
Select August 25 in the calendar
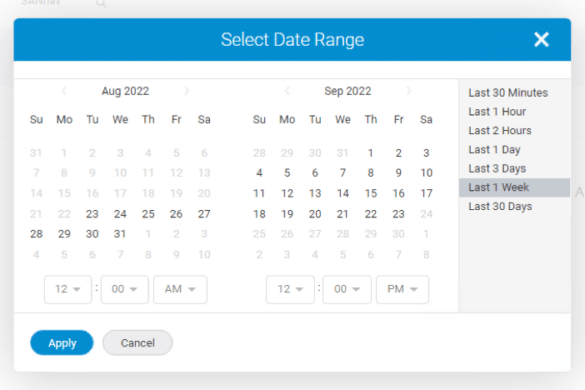148,214
